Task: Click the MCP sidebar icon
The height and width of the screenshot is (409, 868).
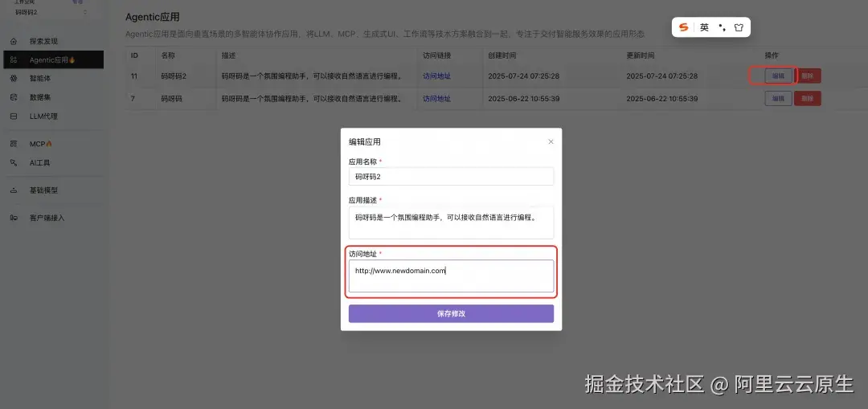Action: 14,144
